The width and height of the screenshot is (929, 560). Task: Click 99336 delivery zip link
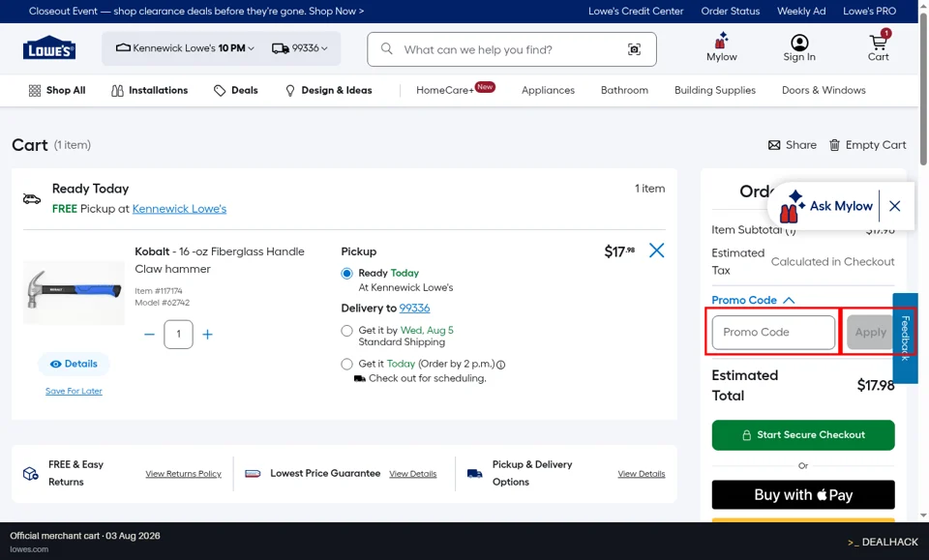(414, 309)
